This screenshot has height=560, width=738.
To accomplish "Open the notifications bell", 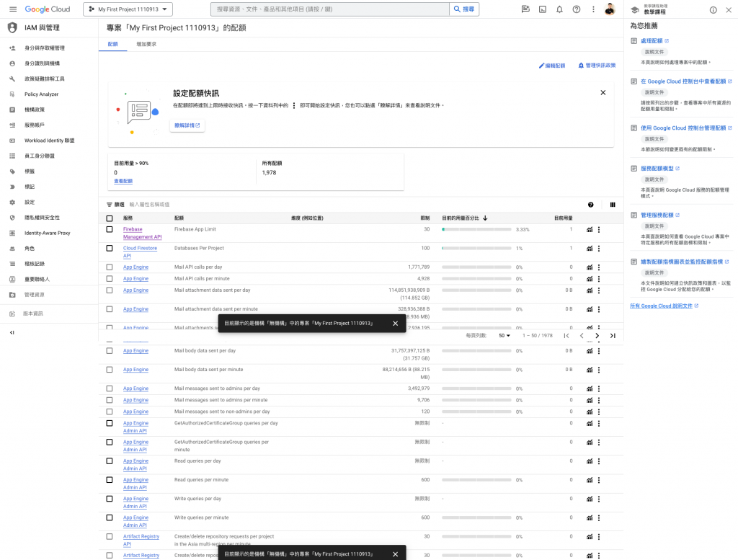I will 559,9.
